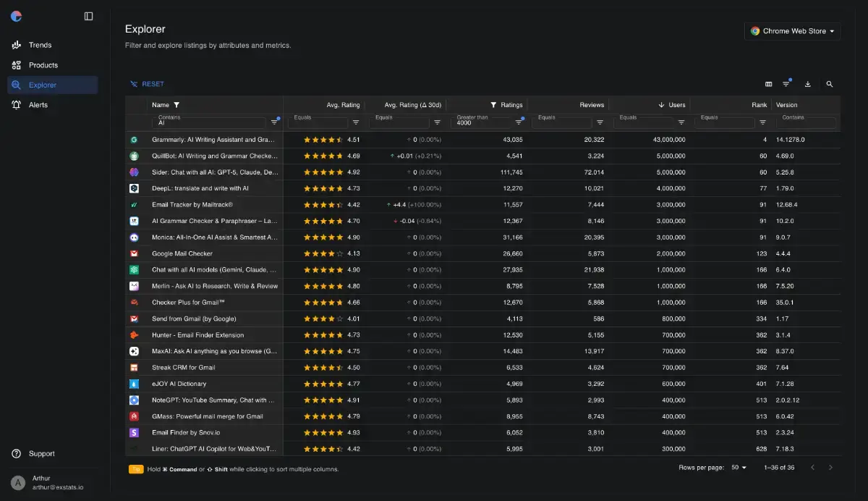Click the Google Mail Checker icon
Viewport: 868px width, 501px height.
point(134,253)
